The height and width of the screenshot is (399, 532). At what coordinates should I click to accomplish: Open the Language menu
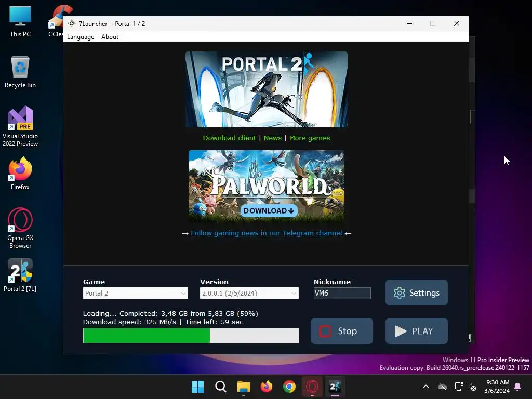81,37
